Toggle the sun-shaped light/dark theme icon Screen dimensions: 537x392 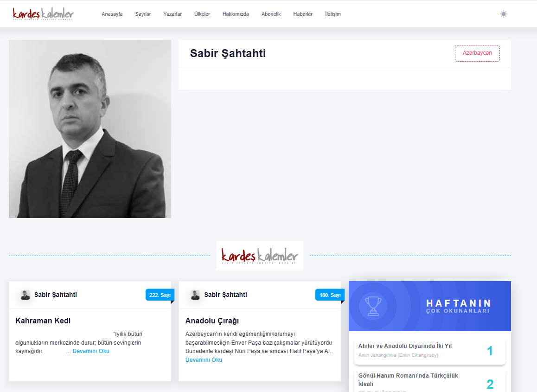504,14
